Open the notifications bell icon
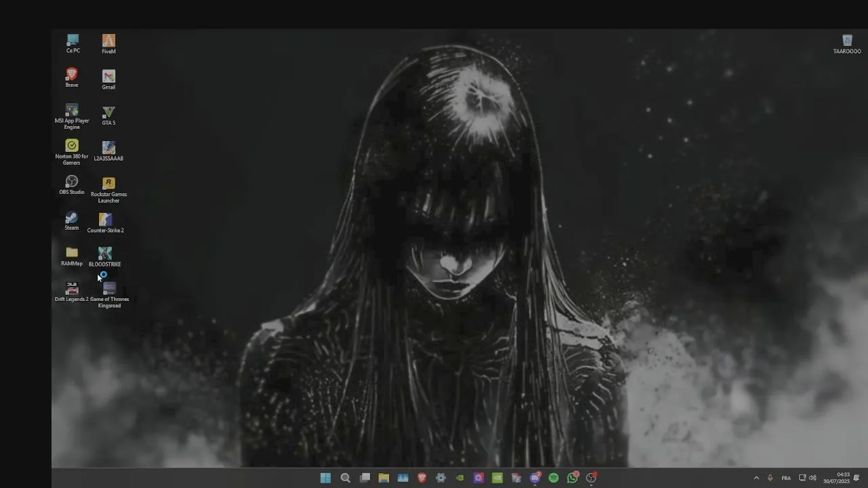Screen dimensions: 868x488 [856, 478]
